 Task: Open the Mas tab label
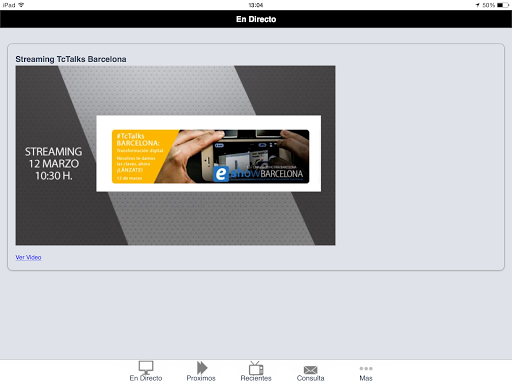[366, 378]
